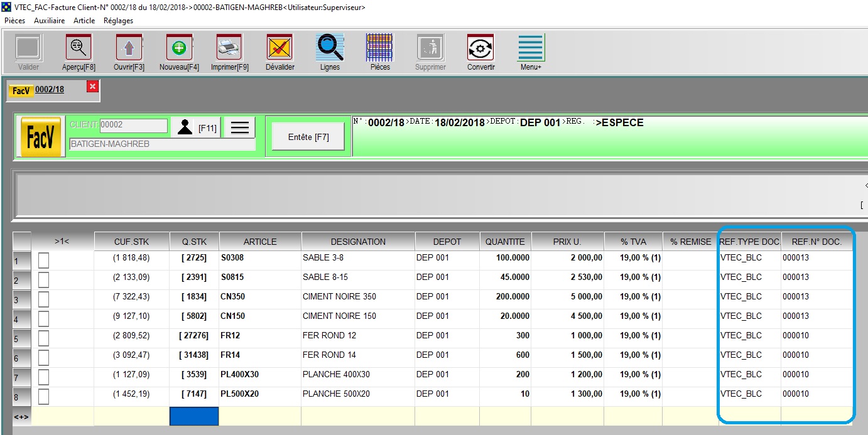868x435 pixels.
Task: Open the Réglages menu
Action: [119, 21]
